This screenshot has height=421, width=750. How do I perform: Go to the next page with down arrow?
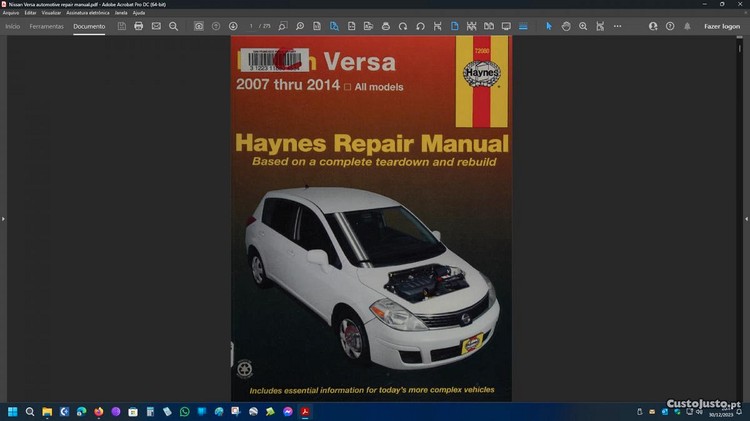(x=233, y=26)
